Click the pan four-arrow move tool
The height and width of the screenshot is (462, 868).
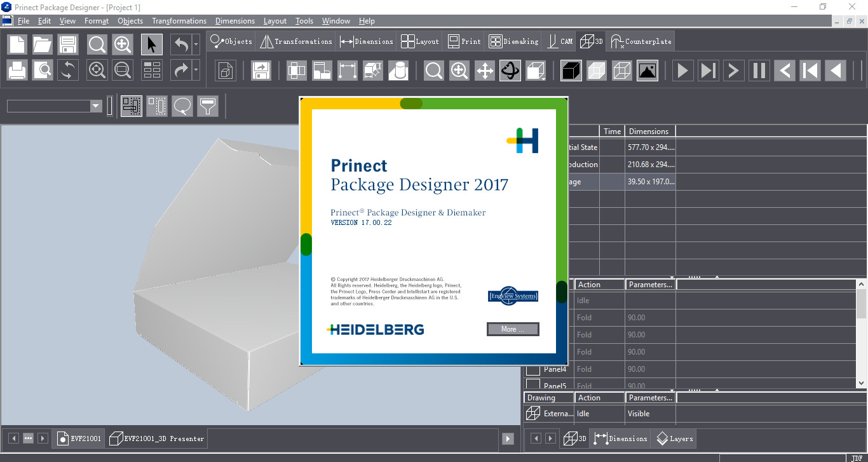[x=485, y=70]
